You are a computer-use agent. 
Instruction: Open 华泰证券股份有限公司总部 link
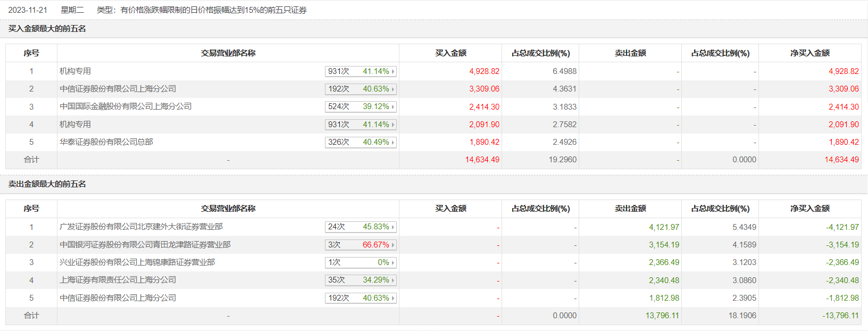[106, 142]
